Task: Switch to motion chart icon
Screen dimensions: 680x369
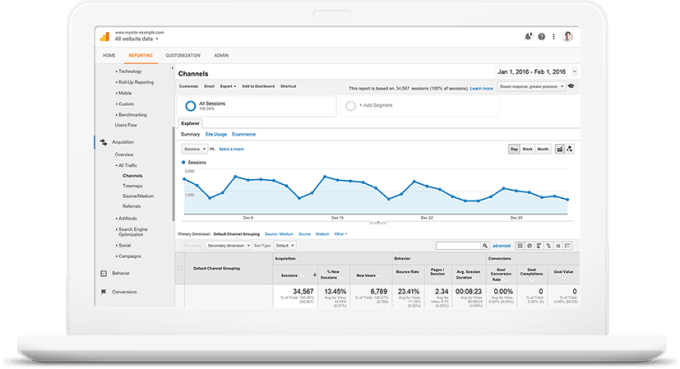Action: click(569, 149)
